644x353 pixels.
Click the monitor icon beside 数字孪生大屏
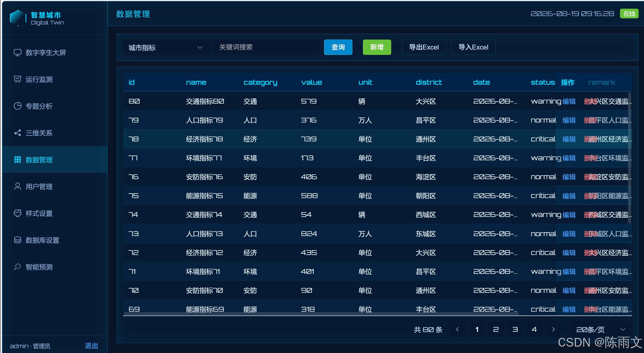pos(17,53)
